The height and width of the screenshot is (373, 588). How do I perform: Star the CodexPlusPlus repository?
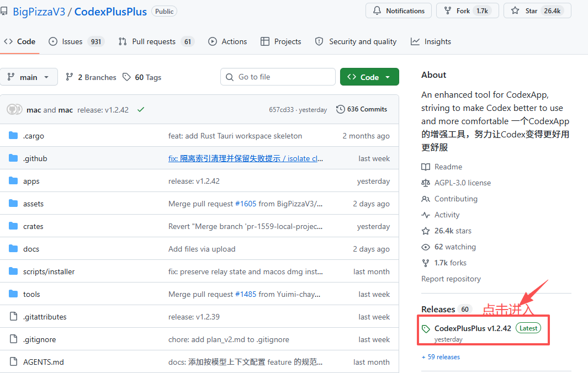click(x=537, y=11)
